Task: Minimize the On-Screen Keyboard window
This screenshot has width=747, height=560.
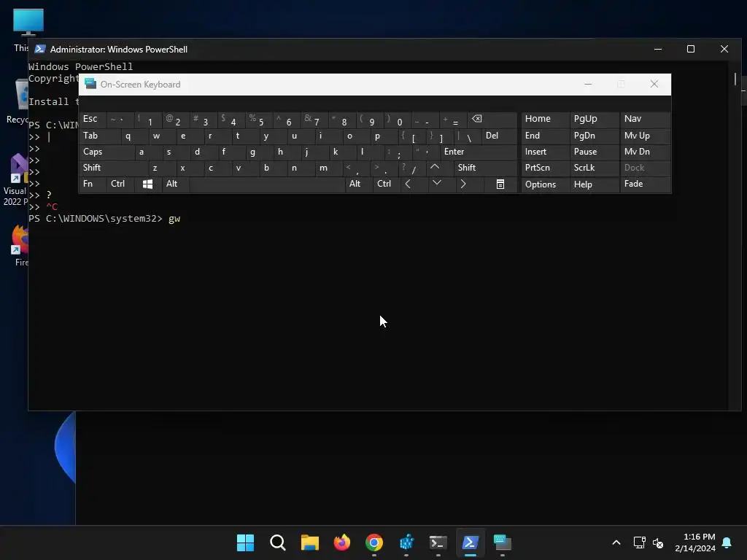Action: click(x=588, y=85)
